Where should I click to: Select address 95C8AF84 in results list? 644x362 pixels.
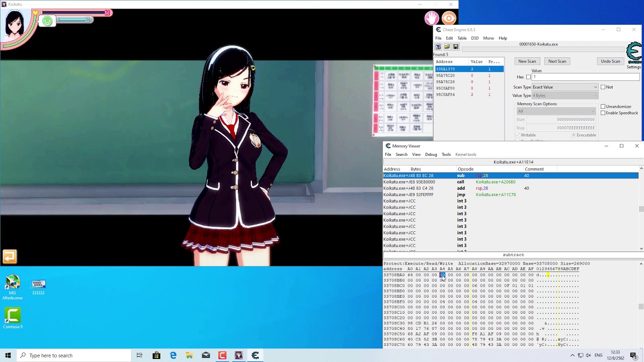[x=468, y=95]
